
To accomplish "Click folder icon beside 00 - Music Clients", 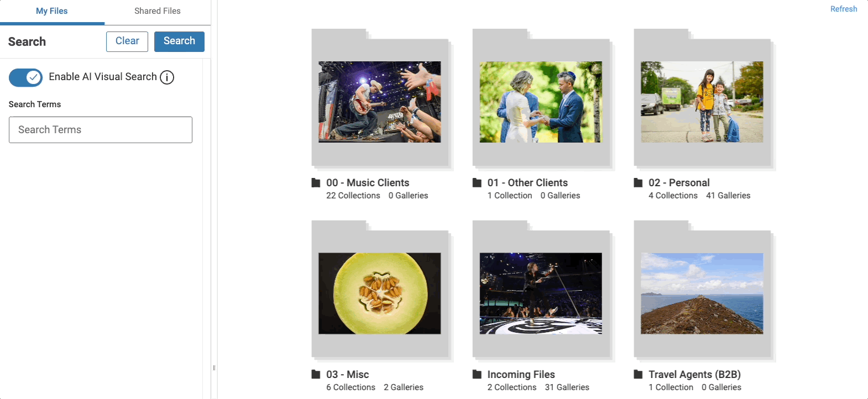I will [316, 183].
